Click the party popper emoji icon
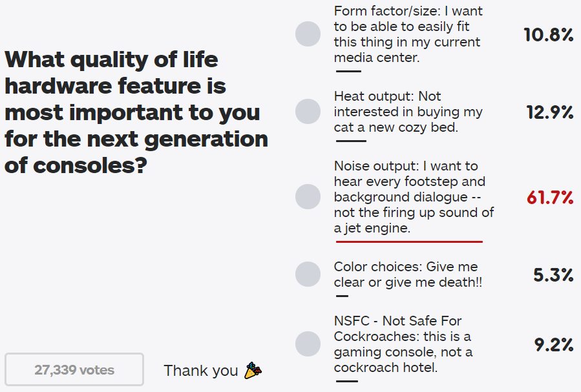This screenshot has height=392, width=581. (253, 371)
